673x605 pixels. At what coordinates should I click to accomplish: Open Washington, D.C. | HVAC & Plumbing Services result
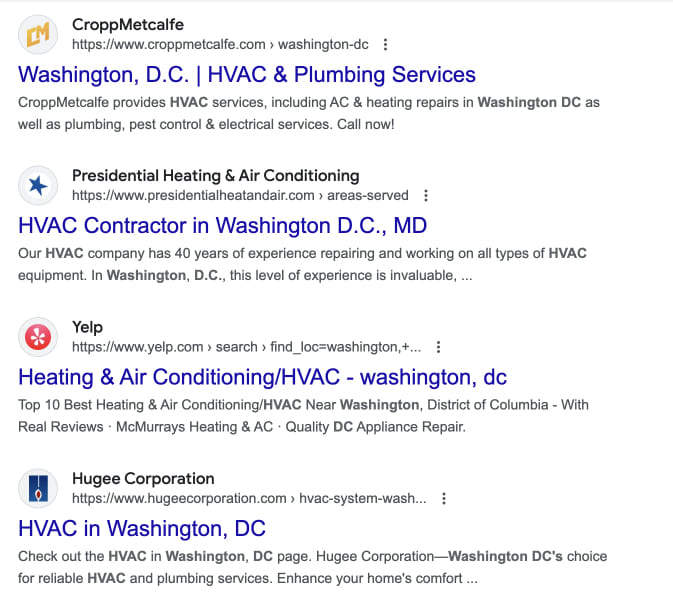(247, 75)
